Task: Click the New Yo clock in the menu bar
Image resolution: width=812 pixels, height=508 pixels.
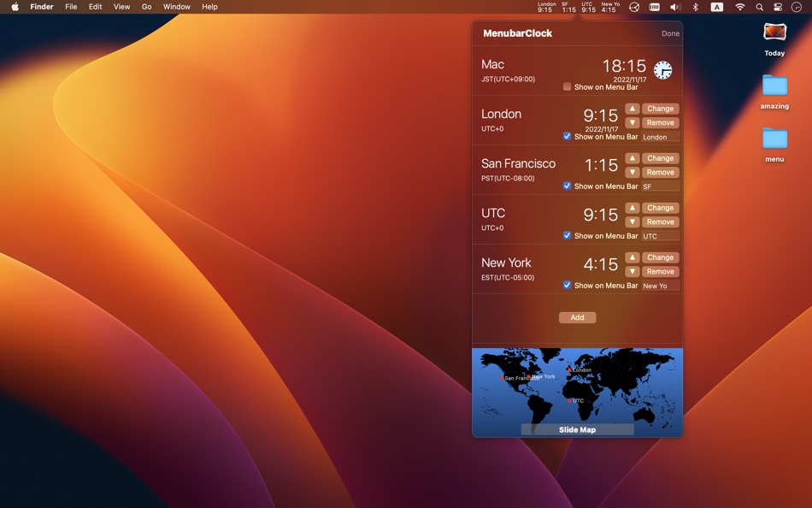Action: point(609,7)
